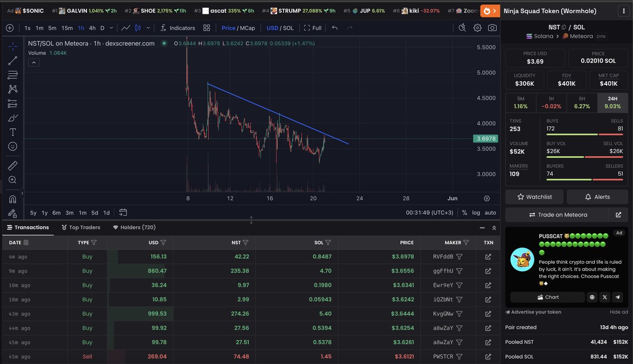Open the Top Traders tab
Image resolution: width=633 pixels, height=364 pixels.
[81, 227]
